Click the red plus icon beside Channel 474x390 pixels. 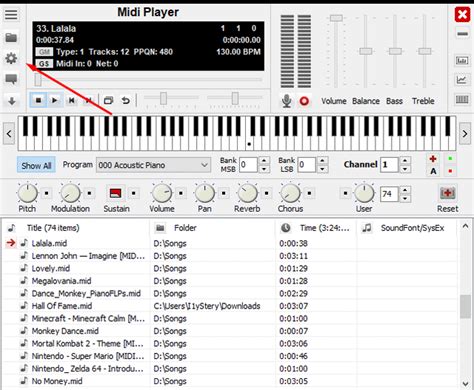(433, 159)
